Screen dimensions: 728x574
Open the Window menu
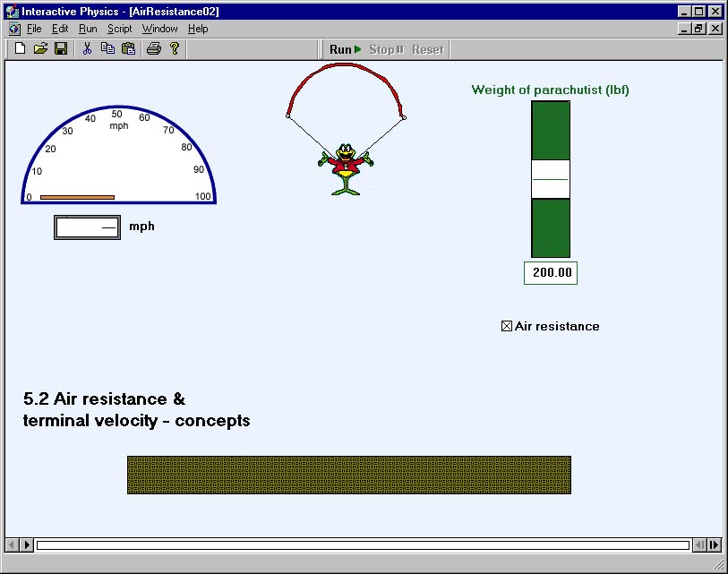click(x=159, y=29)
